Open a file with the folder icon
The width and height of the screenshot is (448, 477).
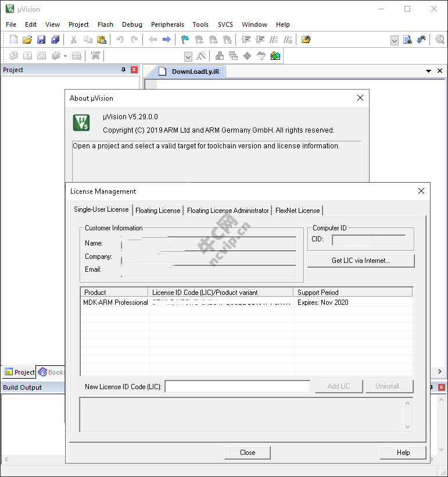pos(27,40)
